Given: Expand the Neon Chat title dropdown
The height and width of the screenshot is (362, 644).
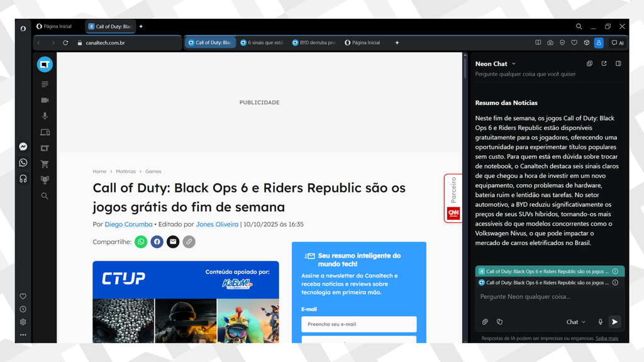Looking at the screenshot, I should point(513,64).
